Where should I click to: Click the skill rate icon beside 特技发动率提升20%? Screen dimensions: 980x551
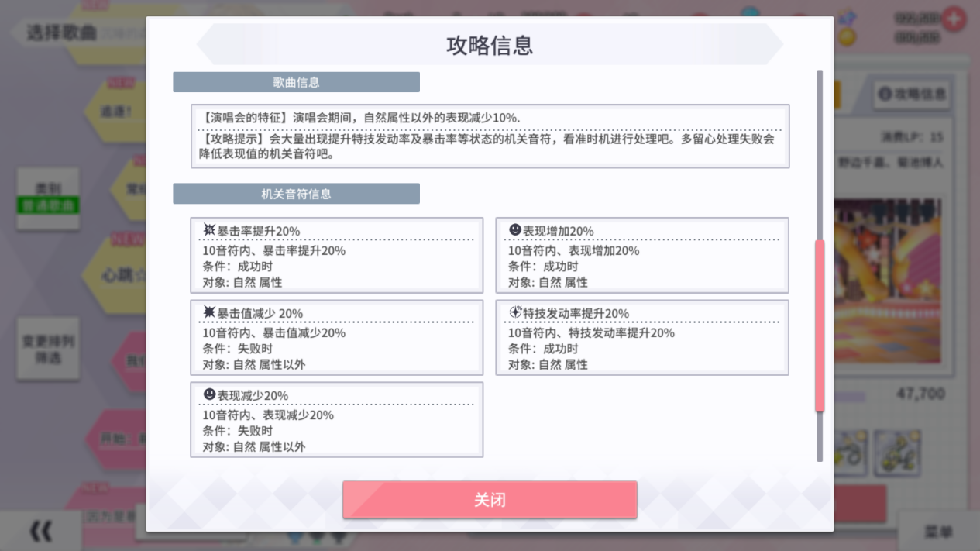[515, 312]
